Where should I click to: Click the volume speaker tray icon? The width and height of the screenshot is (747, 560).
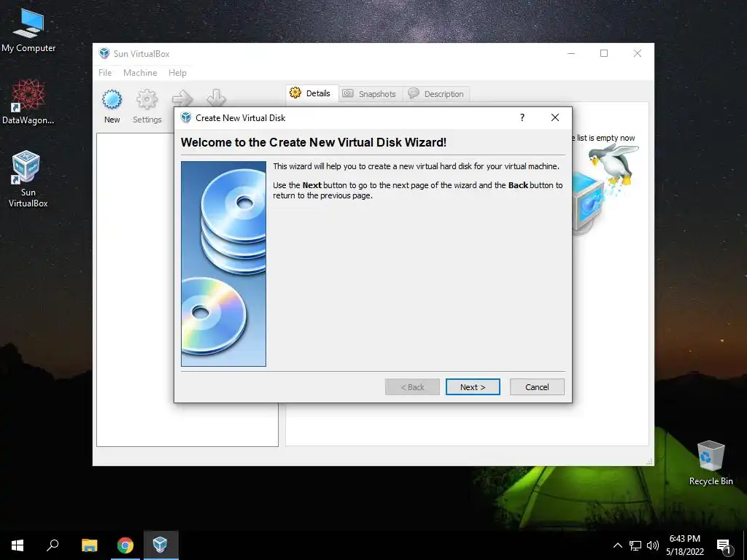pyautogui.click(x=653, y=545)
